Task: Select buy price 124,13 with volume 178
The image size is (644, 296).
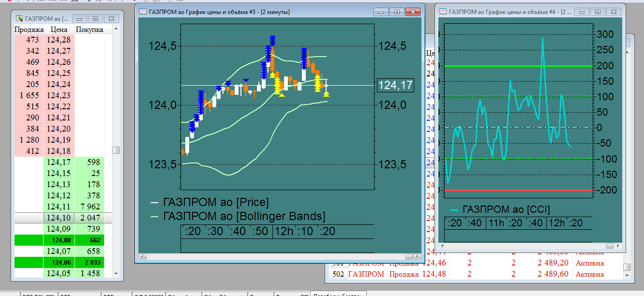Action: [x=59, y=184]
